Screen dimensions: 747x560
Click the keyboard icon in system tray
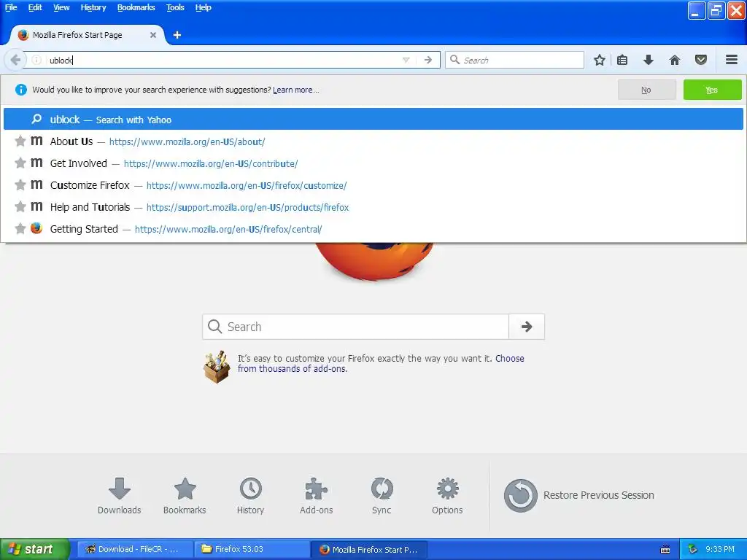(x=665, y=550)
